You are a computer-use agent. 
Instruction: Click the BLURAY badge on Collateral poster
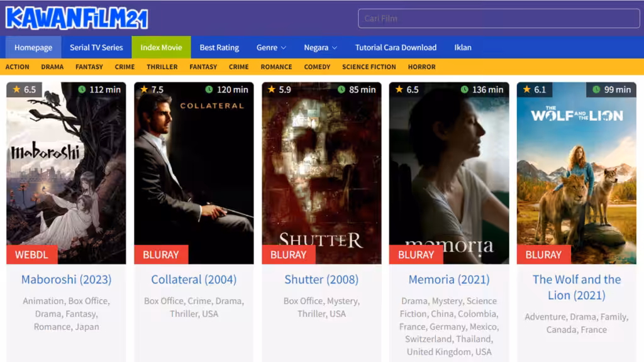coord(161,255)
